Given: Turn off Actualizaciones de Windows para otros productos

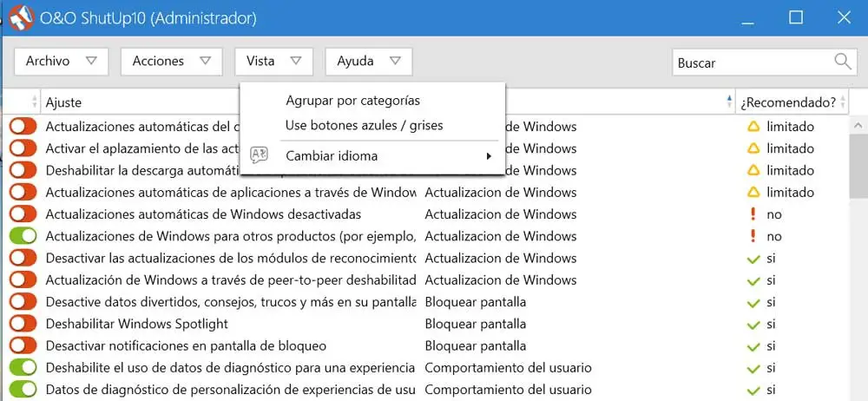Looking at the screenshot, I should coord(23,236).
